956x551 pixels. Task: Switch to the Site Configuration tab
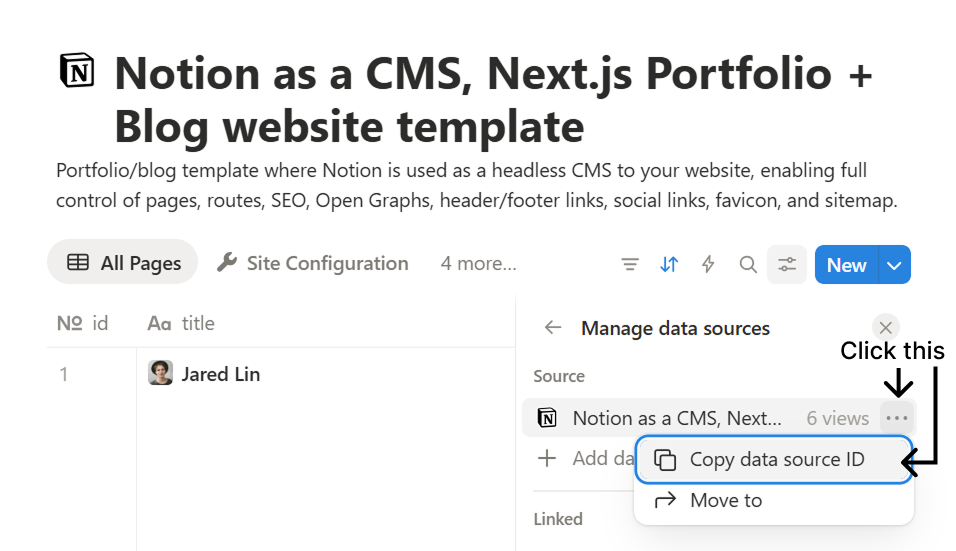(x=313, y=264)
